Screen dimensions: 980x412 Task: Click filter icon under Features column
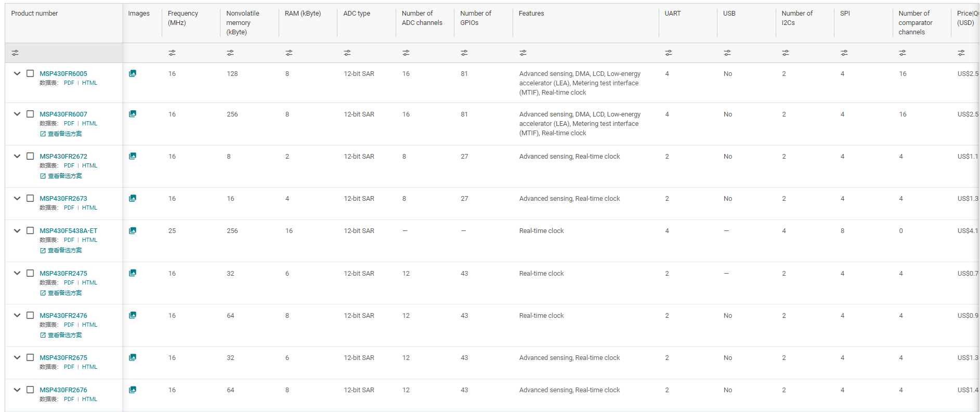tap(523, 53)
